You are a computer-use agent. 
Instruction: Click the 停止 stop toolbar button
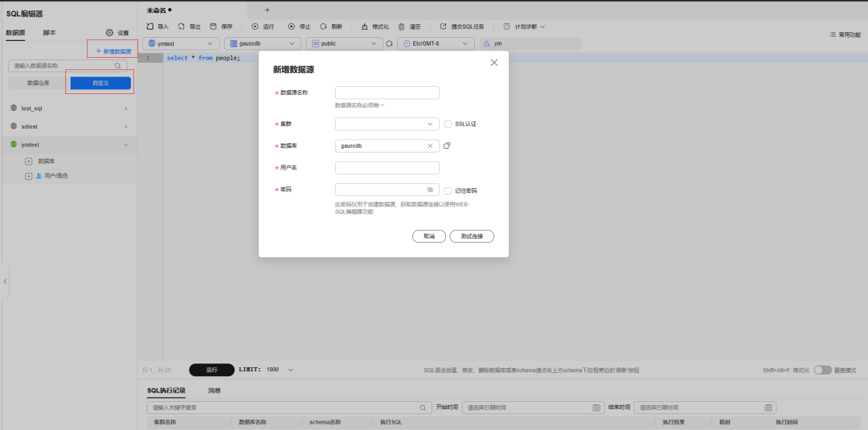pyautogui.click(x=300, y=27)
